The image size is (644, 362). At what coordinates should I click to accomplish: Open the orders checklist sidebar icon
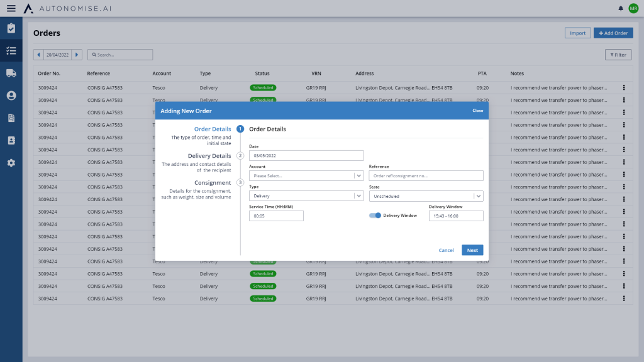pos(11,51)
